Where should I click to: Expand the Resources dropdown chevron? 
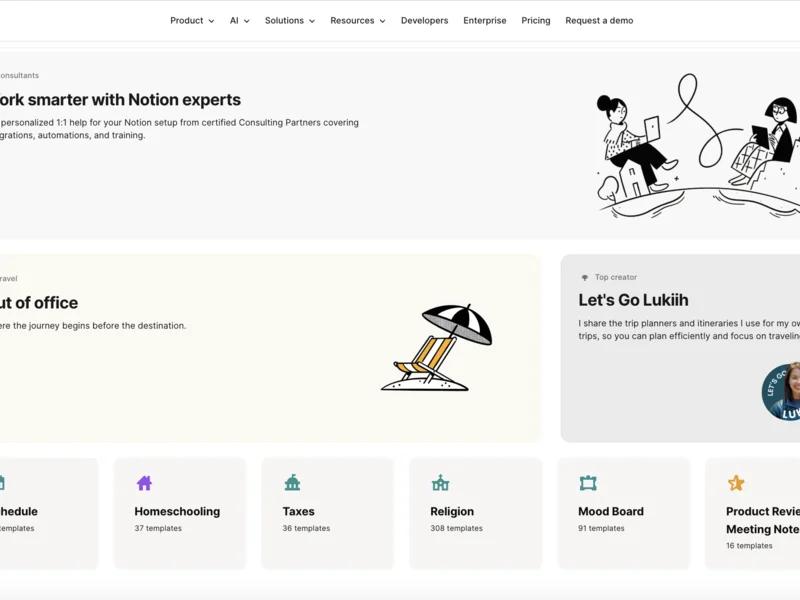click(x=383, y=21)
